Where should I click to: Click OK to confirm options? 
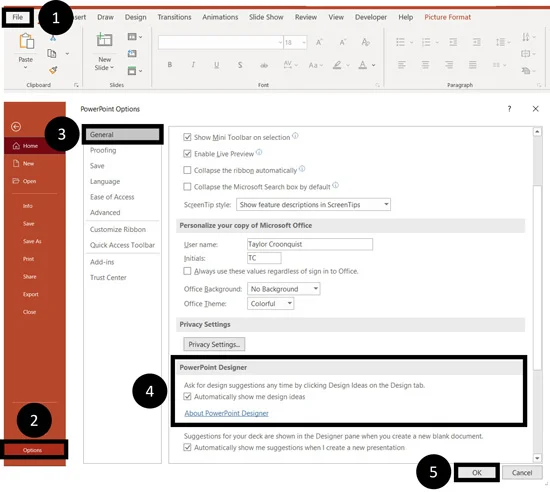(477, 473)
